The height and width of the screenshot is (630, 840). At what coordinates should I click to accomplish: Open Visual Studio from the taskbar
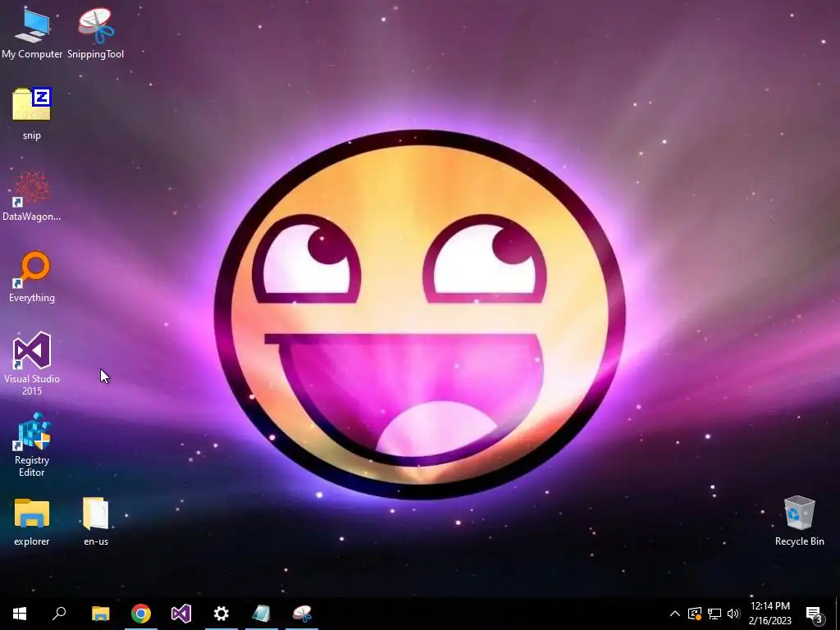[x=181, y=614]
